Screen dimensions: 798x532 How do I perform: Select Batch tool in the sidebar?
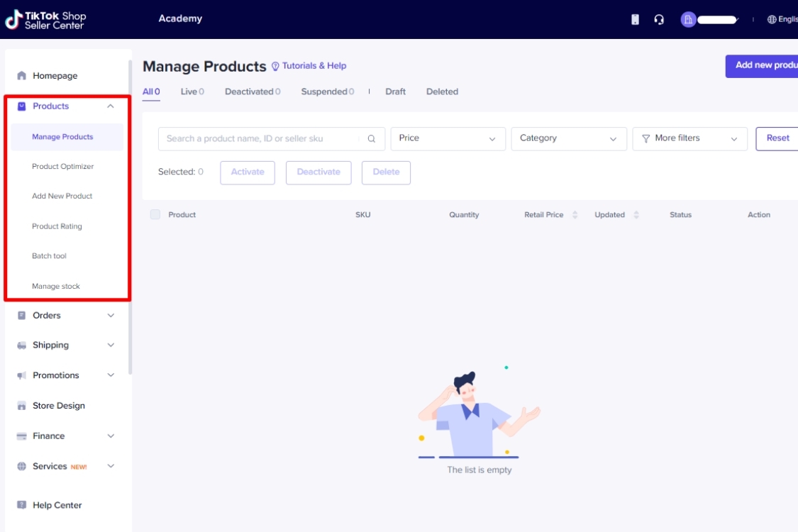click(49, 256)
